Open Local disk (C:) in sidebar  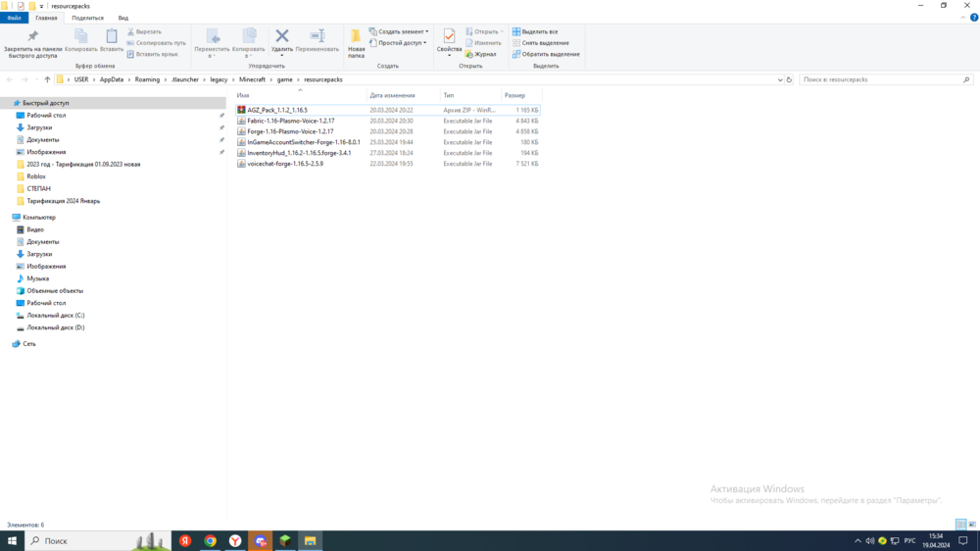coord(55,316)
